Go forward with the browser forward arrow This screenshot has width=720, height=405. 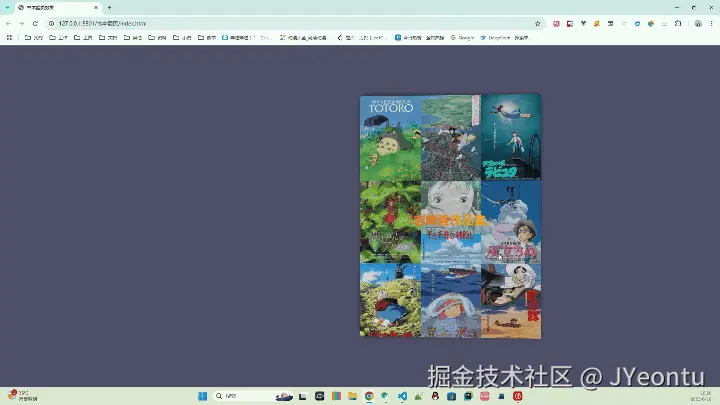click(x=22, y=23)
